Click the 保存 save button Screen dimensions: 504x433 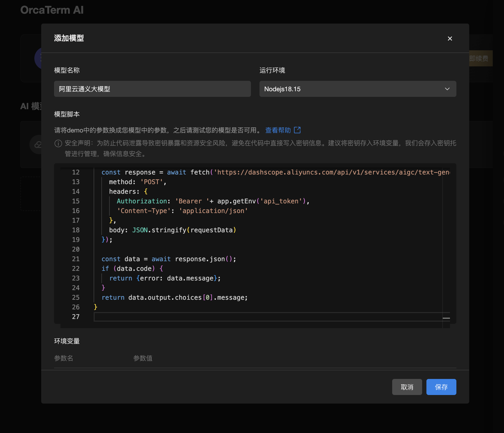tap(441, 387)
